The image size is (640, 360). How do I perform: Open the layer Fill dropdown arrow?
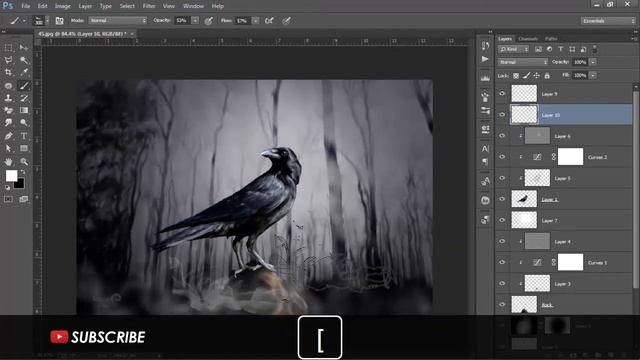pos(593,76)
